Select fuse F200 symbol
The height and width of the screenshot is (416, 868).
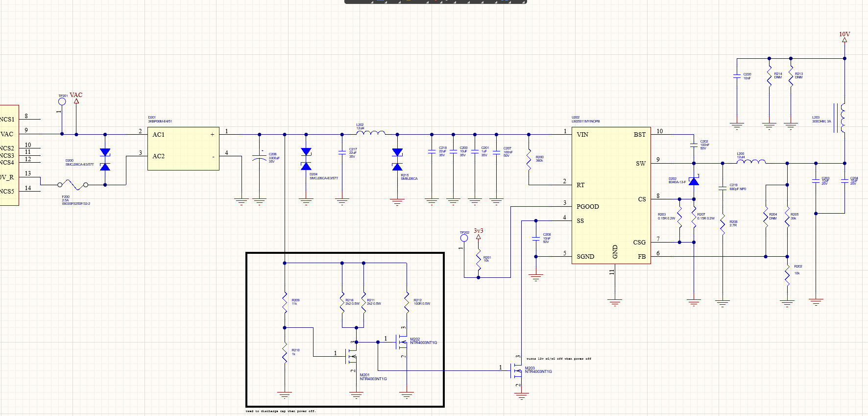[72, 185]
